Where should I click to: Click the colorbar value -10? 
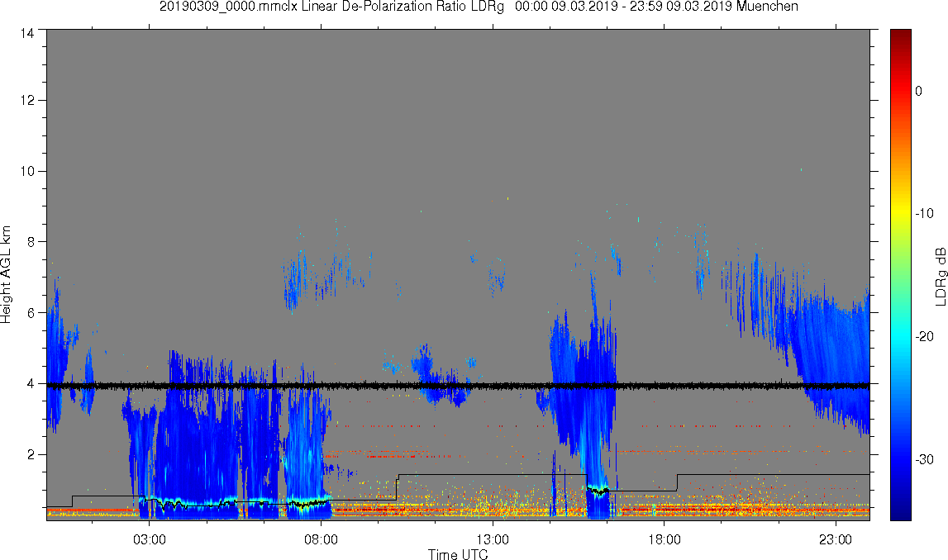[924, 214]
